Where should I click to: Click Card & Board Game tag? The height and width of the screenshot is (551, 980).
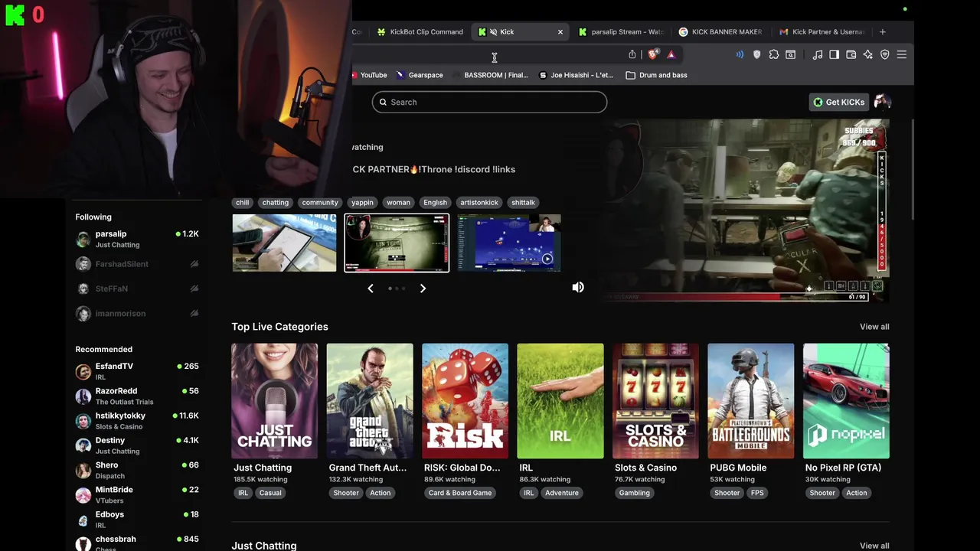460,493
